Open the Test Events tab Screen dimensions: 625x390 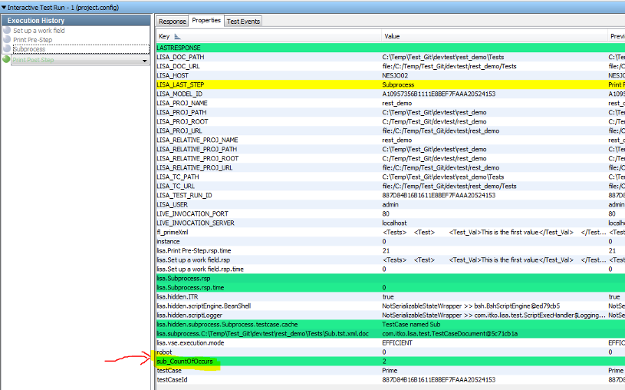coord(243,21)
